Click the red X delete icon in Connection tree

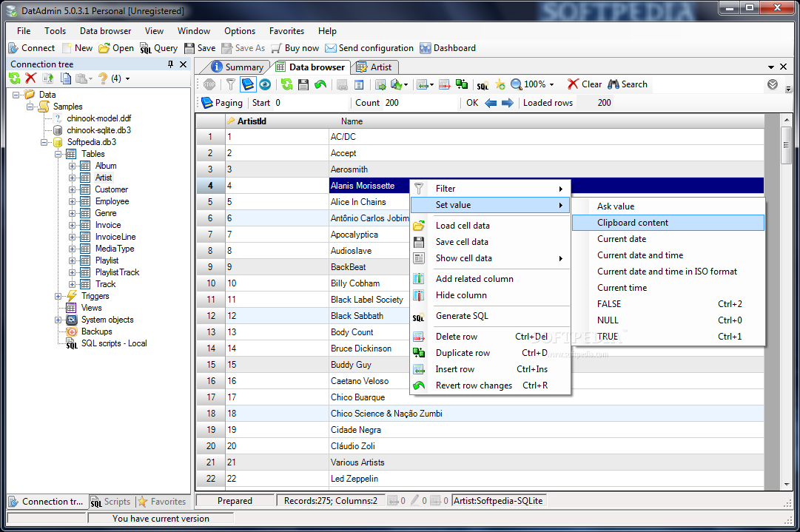(x=31, y=78)
